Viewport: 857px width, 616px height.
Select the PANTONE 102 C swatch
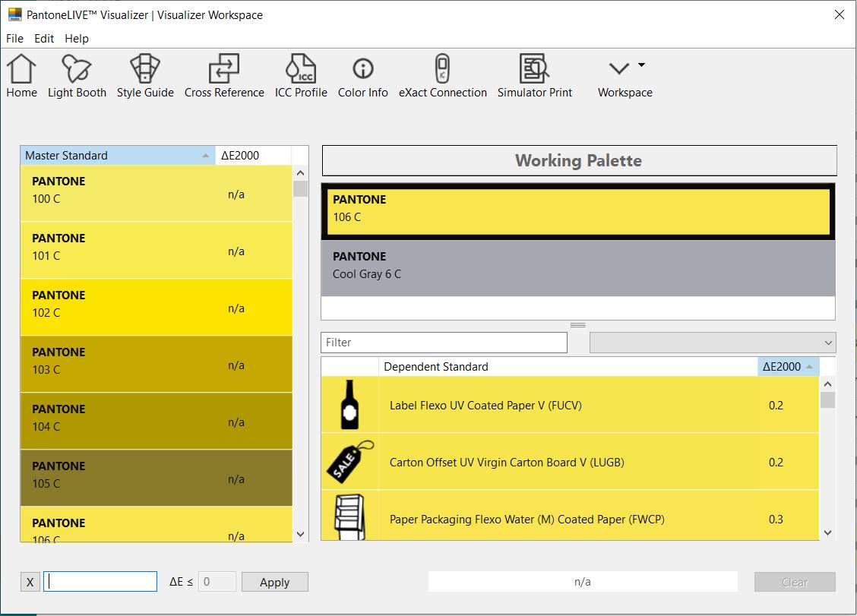coord(156,307)
